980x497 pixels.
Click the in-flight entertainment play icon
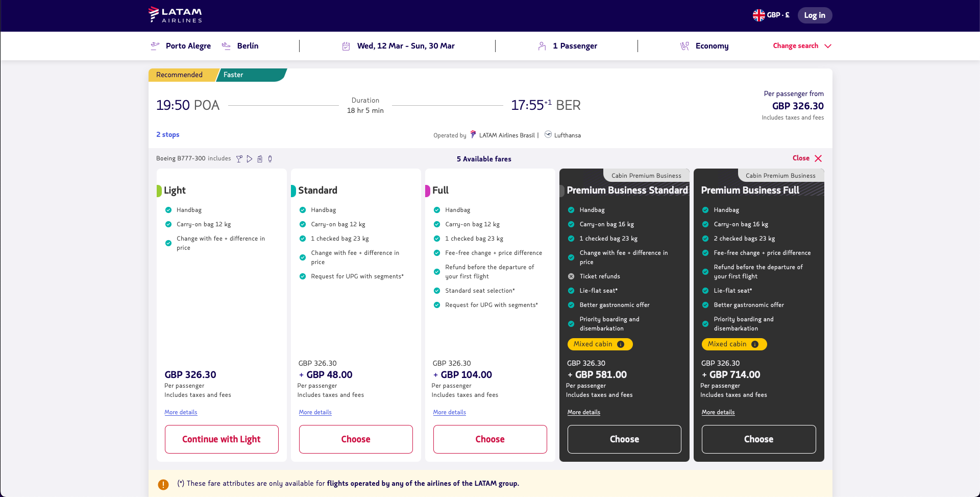[x=250, y=159]
